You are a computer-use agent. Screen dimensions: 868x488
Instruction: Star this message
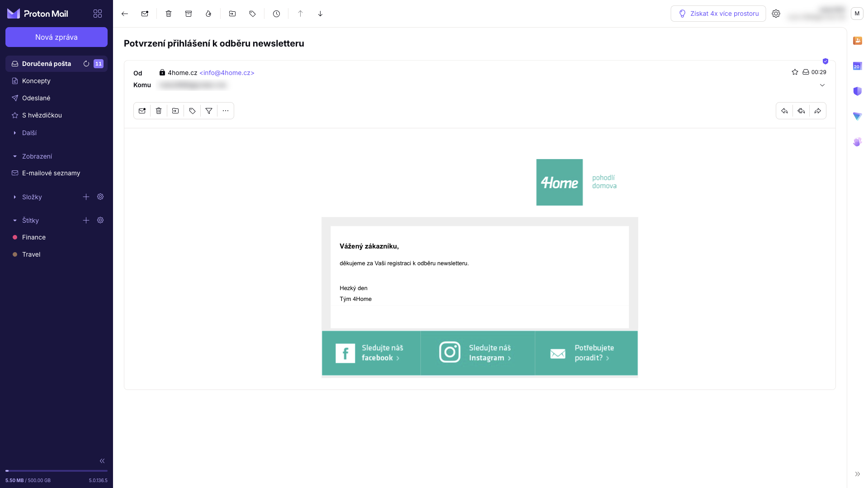click(795, 72)
